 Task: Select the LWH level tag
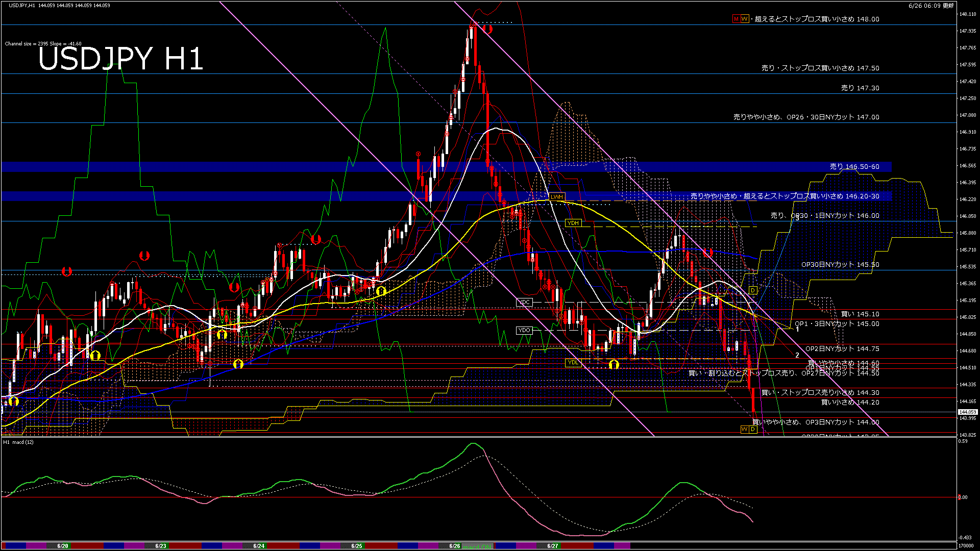[x=556, y=197]
